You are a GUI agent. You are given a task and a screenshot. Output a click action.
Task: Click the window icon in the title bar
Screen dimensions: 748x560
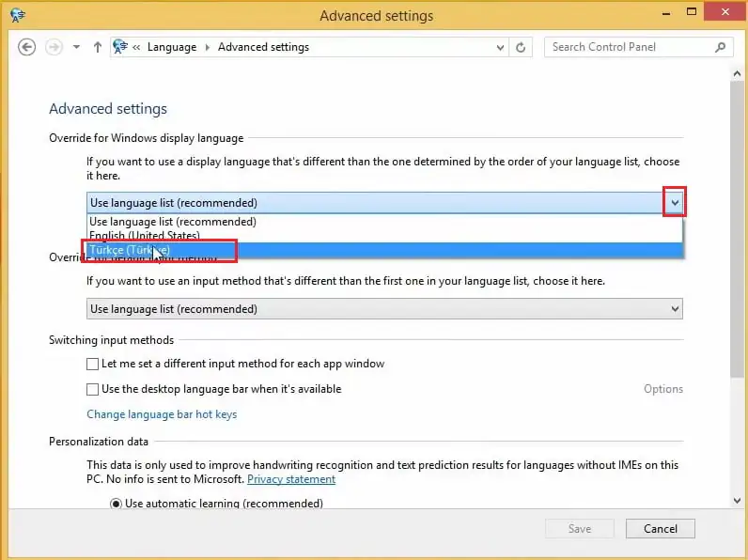pyautogui.click(x=18, y=16)
